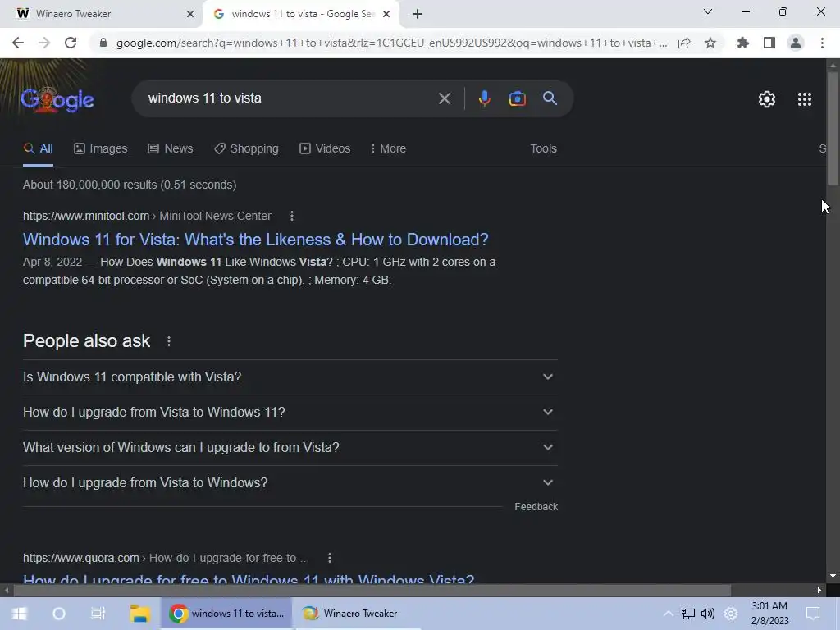Image resolution: width=840 pixels, height=630 pixels.
Task: Share this page from address bar
Action: coord(684,43)
